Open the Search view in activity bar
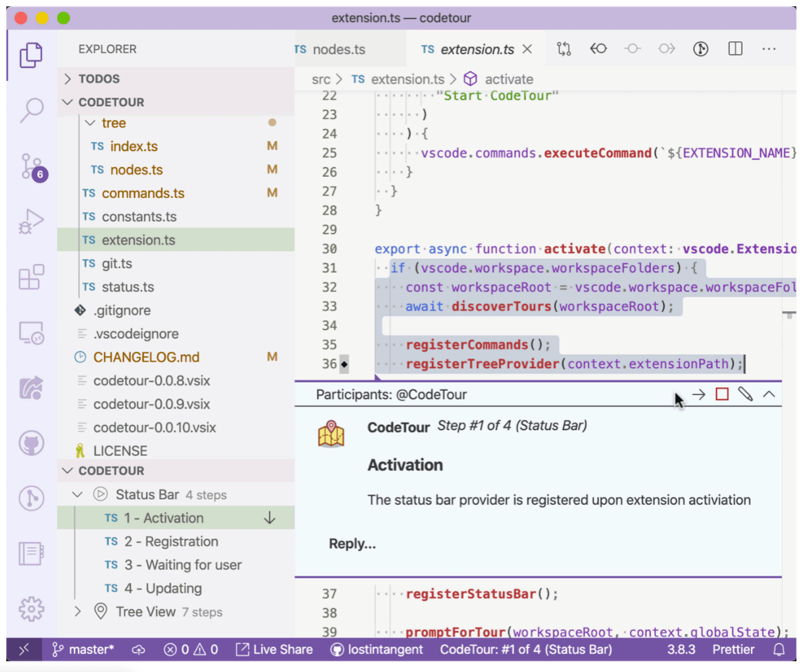This screenshot has width=809, height=672. (31, 110)
